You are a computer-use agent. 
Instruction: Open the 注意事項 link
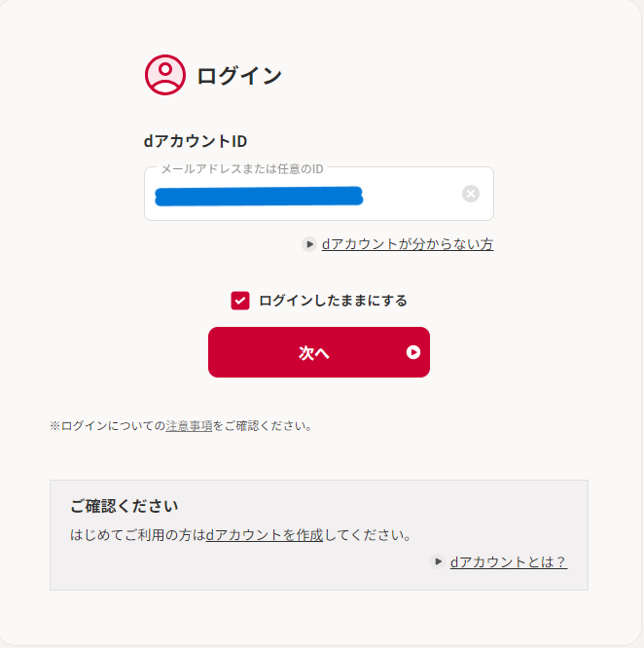[189, 425]
